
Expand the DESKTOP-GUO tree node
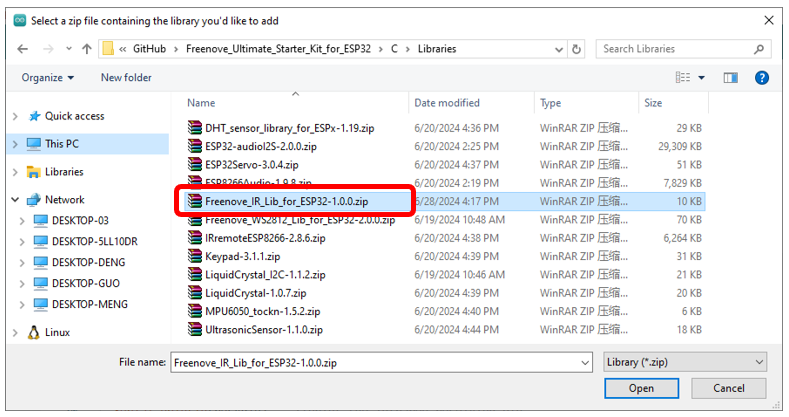22,284
